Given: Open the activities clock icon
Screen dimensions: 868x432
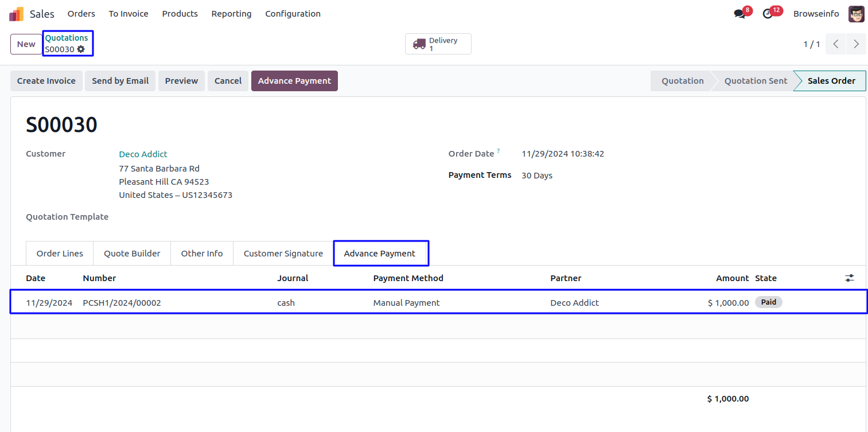Looking at the screenshot, I should coord(768,14).
